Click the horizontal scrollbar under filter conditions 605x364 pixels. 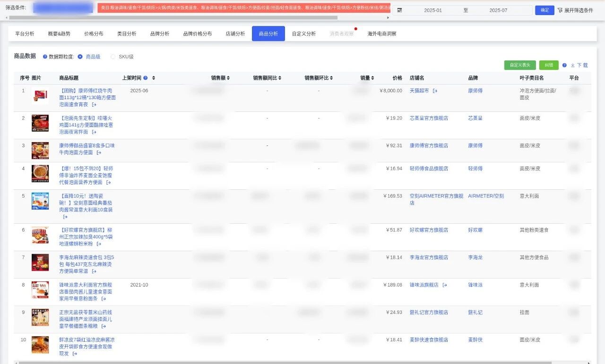tap(189, 18)
